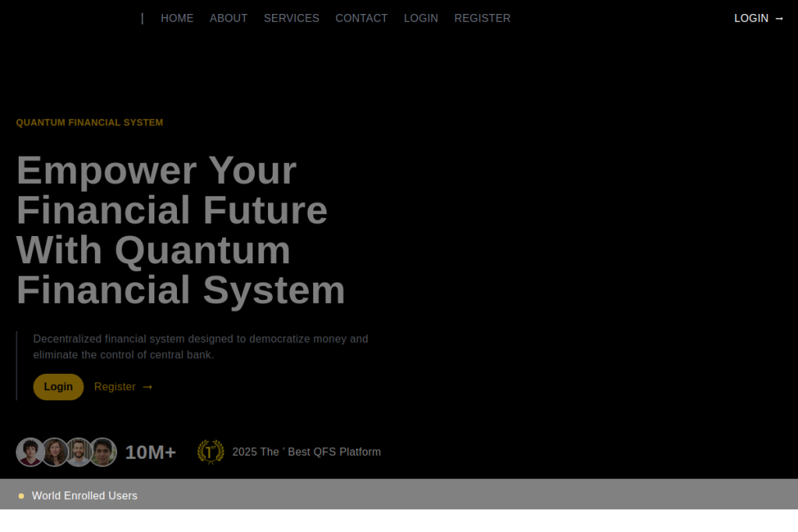Viewport: 798px width, 532px height.
Task: Click the gold laurel 1st place award icon
Action: coord(210,452)
